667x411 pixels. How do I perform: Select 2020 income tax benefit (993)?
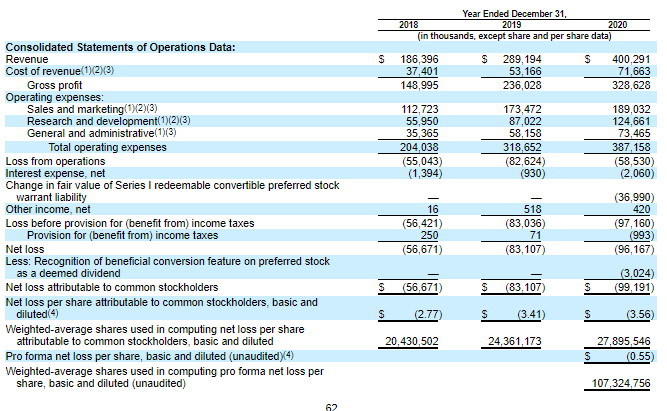pos(641,235)
